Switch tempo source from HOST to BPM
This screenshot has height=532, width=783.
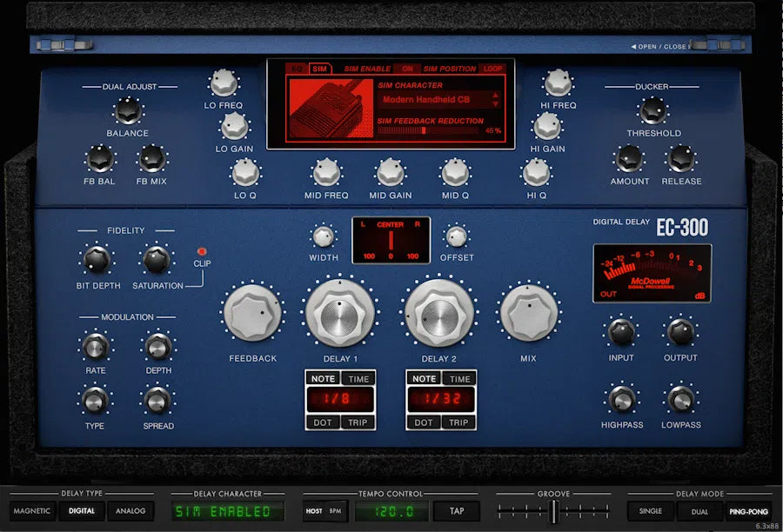335,511
